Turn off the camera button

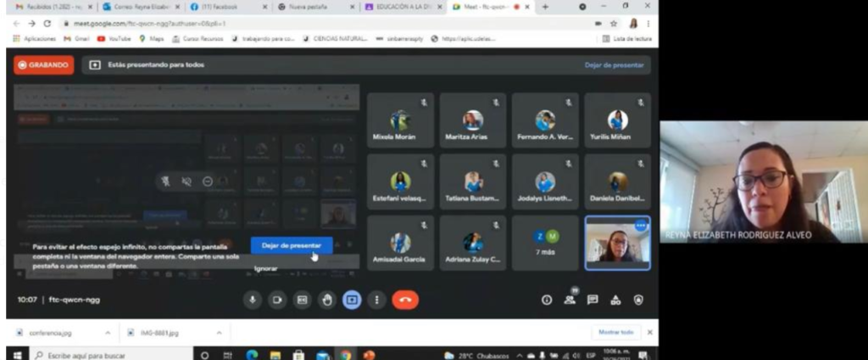[277, 300]
